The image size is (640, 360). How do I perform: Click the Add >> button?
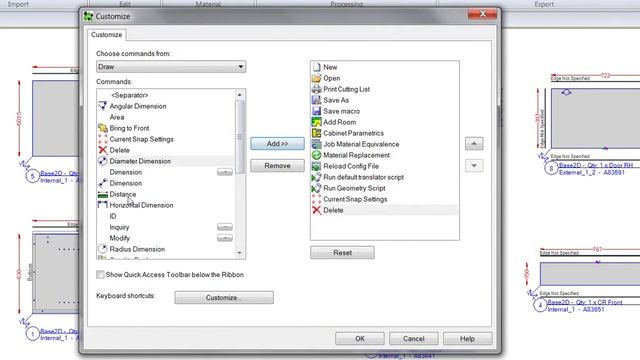(277, 144)
